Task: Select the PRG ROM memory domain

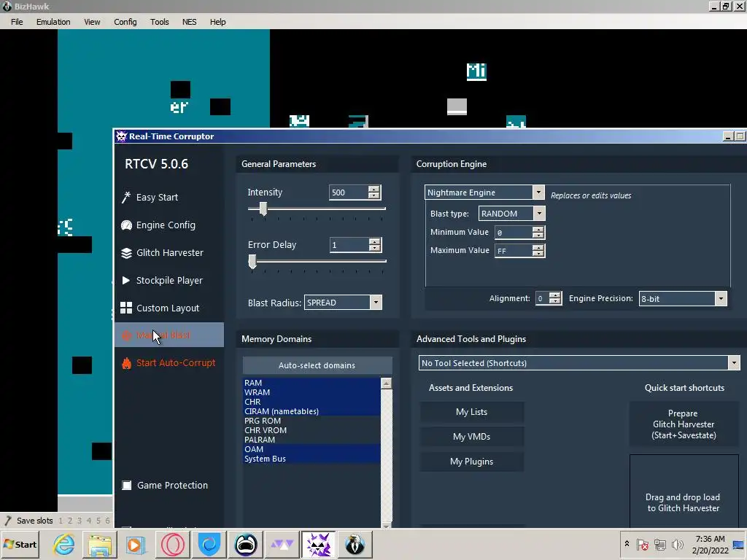Action: click(311, 421)
